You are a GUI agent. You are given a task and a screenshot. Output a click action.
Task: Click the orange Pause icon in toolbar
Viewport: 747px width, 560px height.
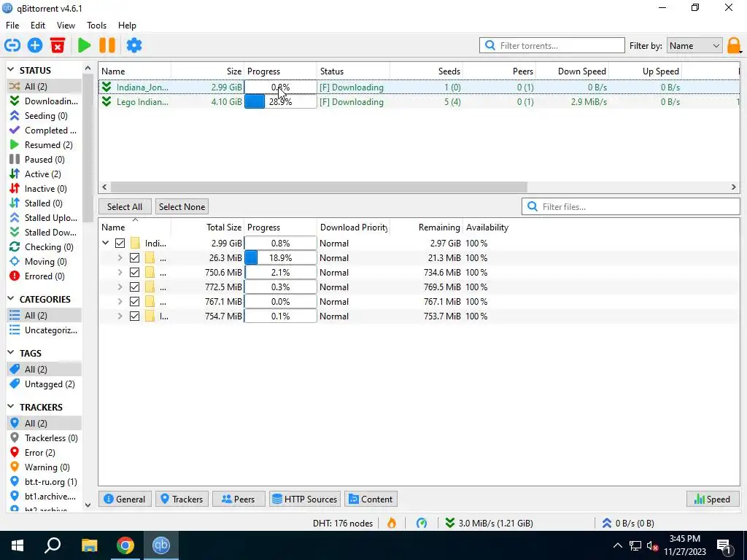(107, 46)
